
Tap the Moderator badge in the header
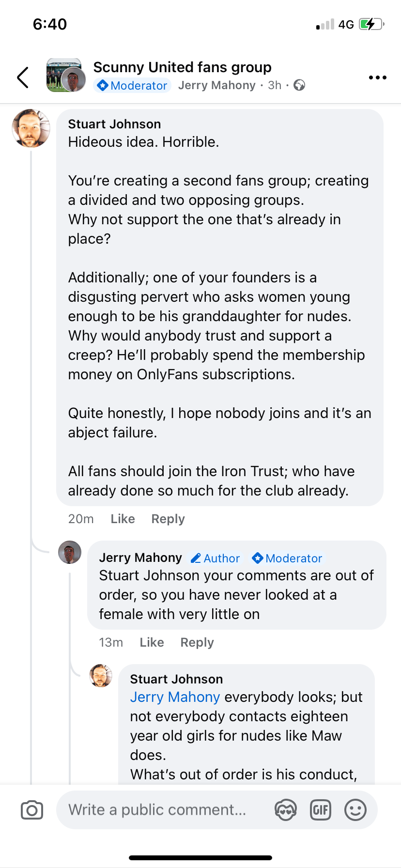click(x=132, y=85)
